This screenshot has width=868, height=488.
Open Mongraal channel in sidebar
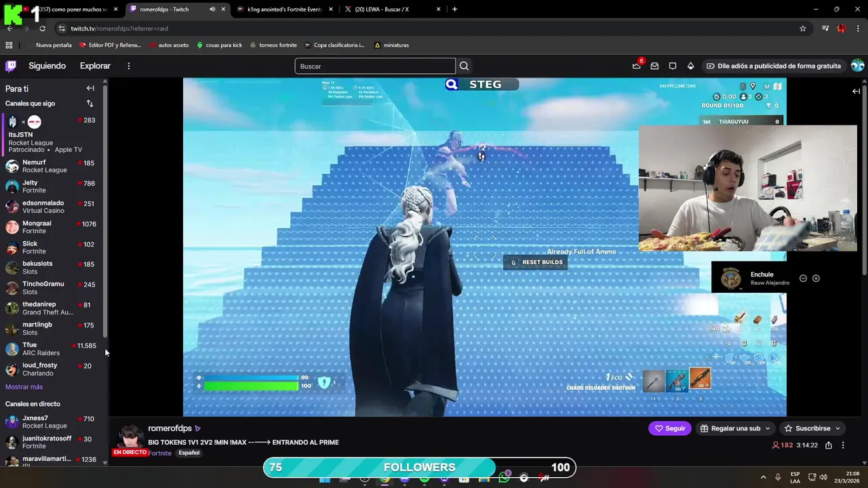tap(52, 227)
